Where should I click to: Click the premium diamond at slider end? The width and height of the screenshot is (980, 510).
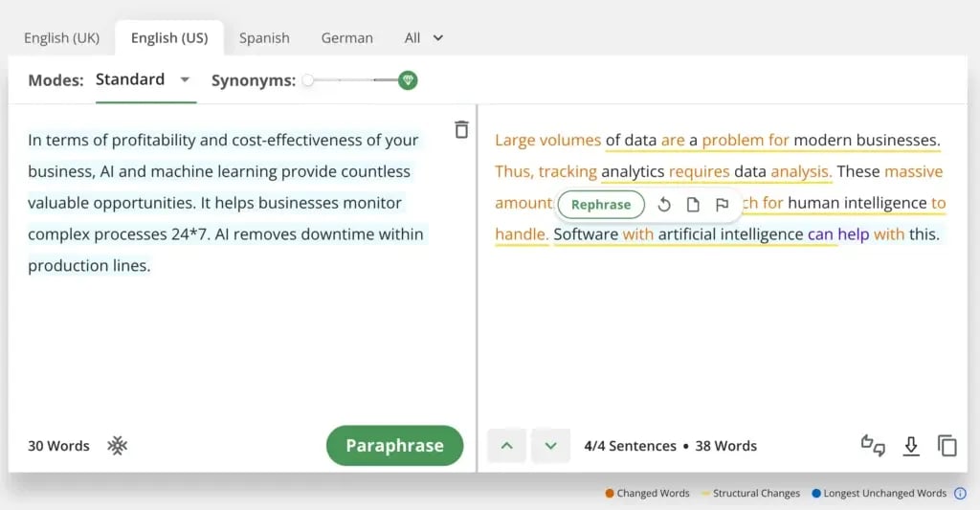(409, 80)
